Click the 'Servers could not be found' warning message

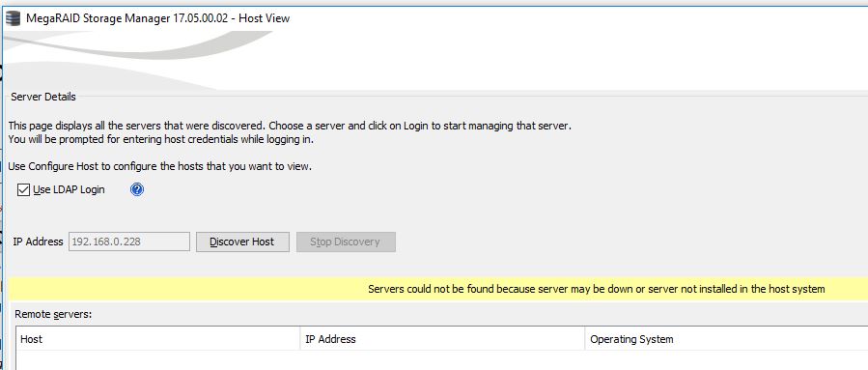[x=596, y=289]
